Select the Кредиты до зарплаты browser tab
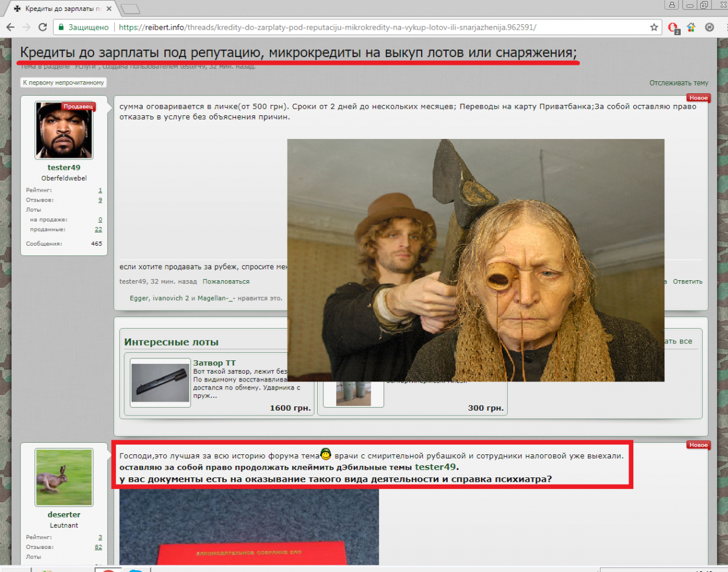728x572 pixels. point(58,9)
